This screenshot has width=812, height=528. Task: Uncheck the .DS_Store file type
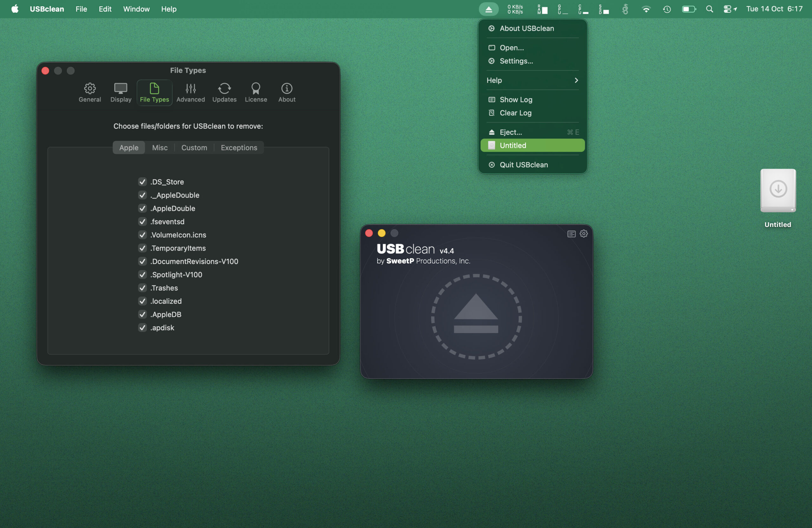tap(143, 181)
